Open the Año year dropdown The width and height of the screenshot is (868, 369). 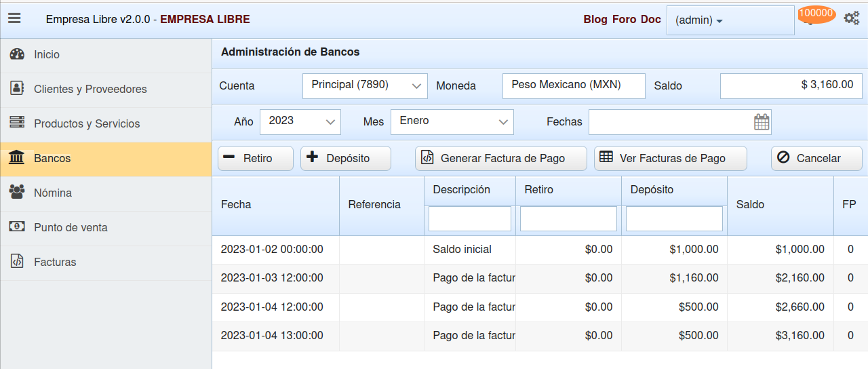[300, 121]
